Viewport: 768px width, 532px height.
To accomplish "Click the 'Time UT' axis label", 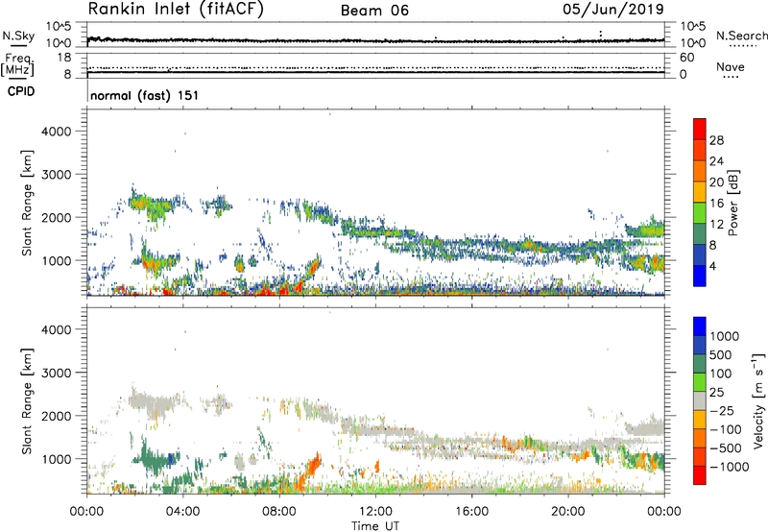I will pyautogui.click(x=375, y=526).
